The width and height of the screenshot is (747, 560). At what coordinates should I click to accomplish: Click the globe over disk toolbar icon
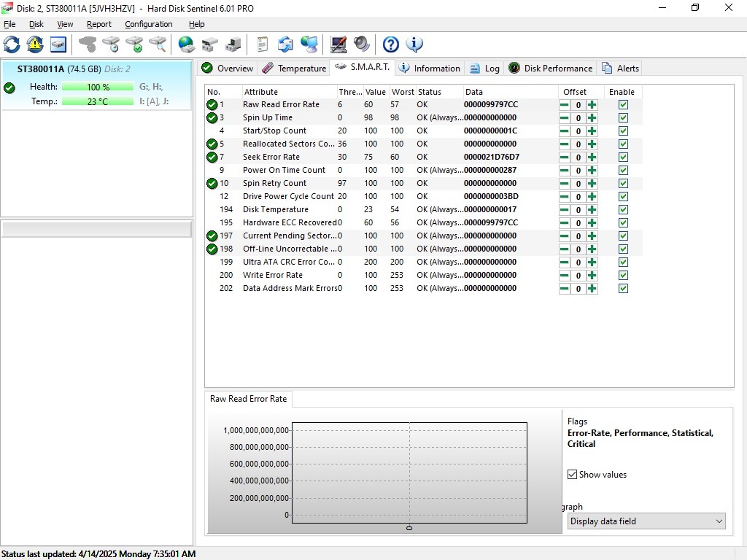186,44
